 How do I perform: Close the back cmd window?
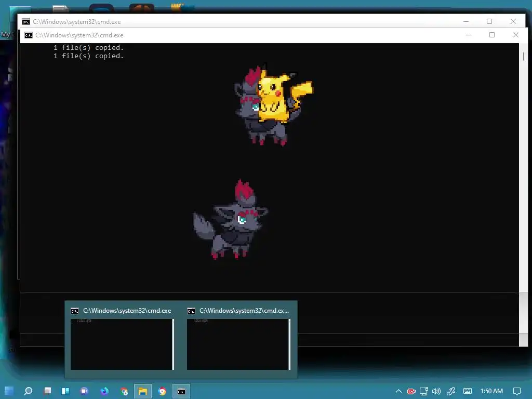click(513, 21)
